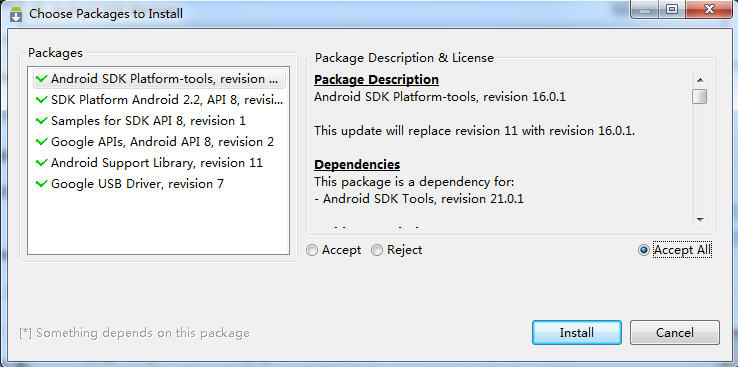
Task: Maximize the Choose Packages dialog window
Action: (672, 9)
